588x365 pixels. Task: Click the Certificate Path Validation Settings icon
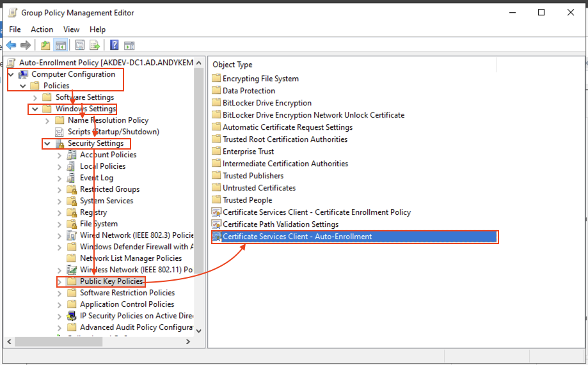(x=216, y=224)
